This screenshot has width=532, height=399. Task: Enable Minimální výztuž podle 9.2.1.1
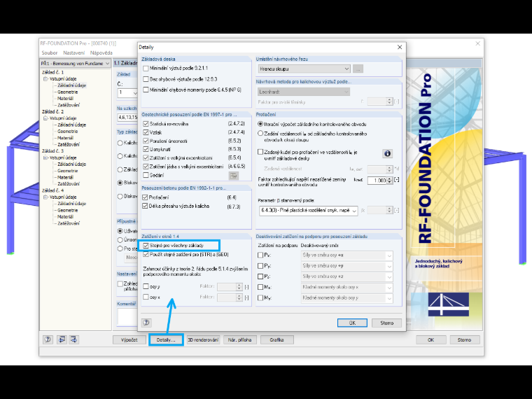[x=146, y=68]
